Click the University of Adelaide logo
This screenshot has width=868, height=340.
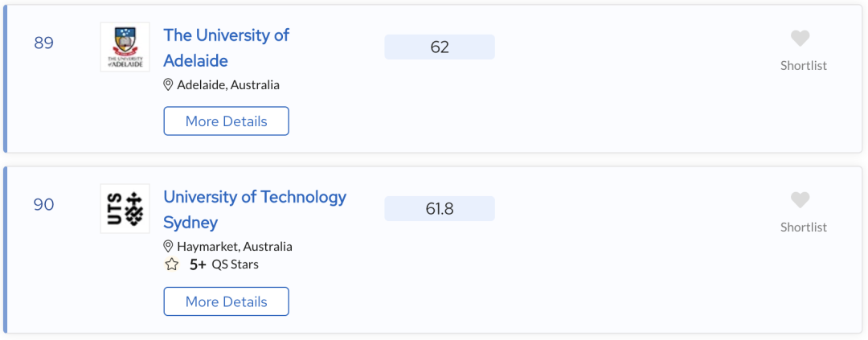[125, 47]
